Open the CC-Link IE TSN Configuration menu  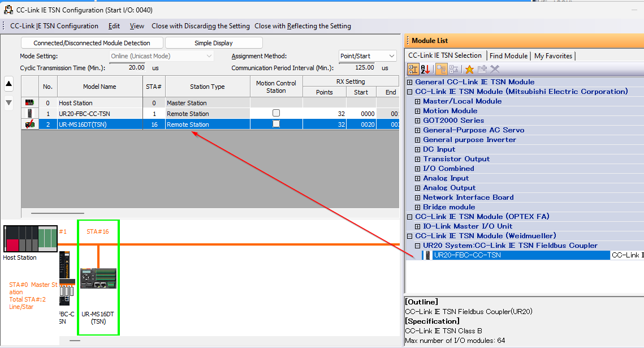coord(54,26)
